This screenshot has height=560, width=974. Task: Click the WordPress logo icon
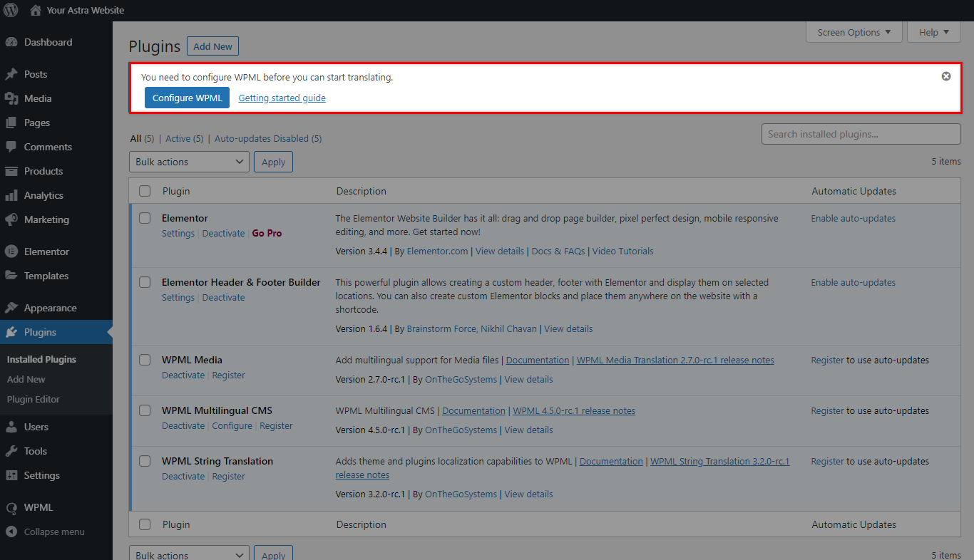click(11, 11)
